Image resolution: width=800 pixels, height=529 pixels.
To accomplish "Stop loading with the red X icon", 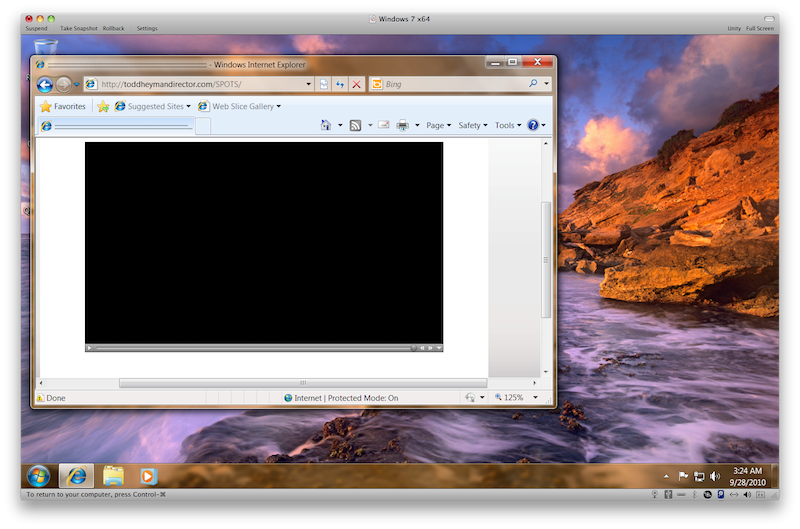I will (x=357, y=84).
